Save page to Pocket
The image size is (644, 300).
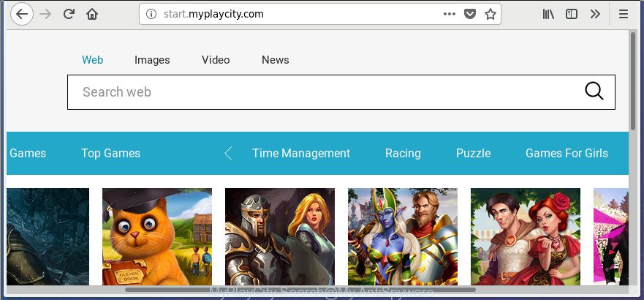(469, 14)
